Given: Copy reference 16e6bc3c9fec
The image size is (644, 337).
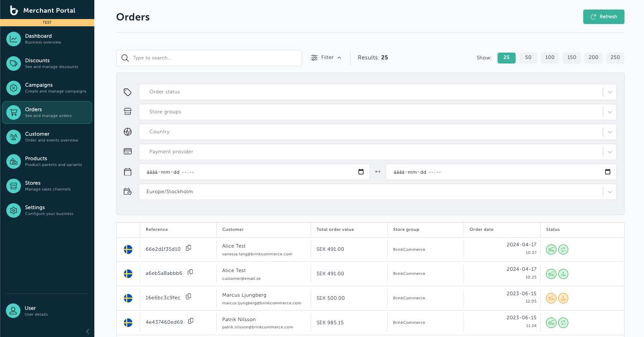Looking at the screenshot, I should pos(189,297).
